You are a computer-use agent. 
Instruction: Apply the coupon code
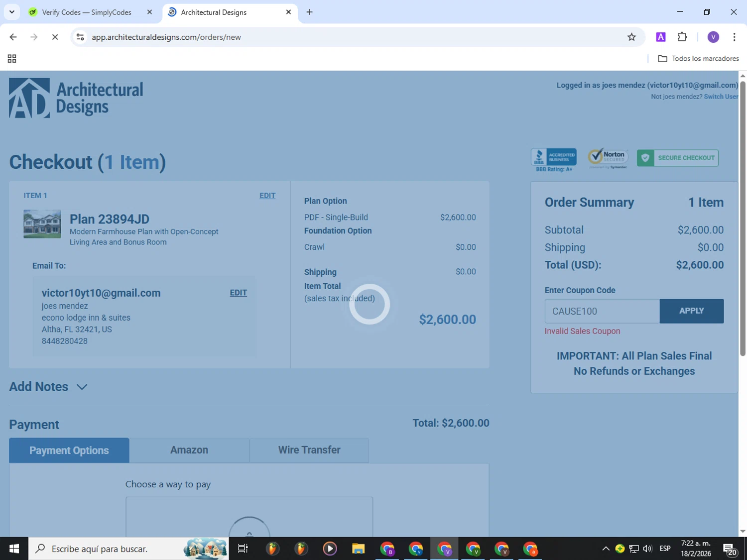point(692,311)
